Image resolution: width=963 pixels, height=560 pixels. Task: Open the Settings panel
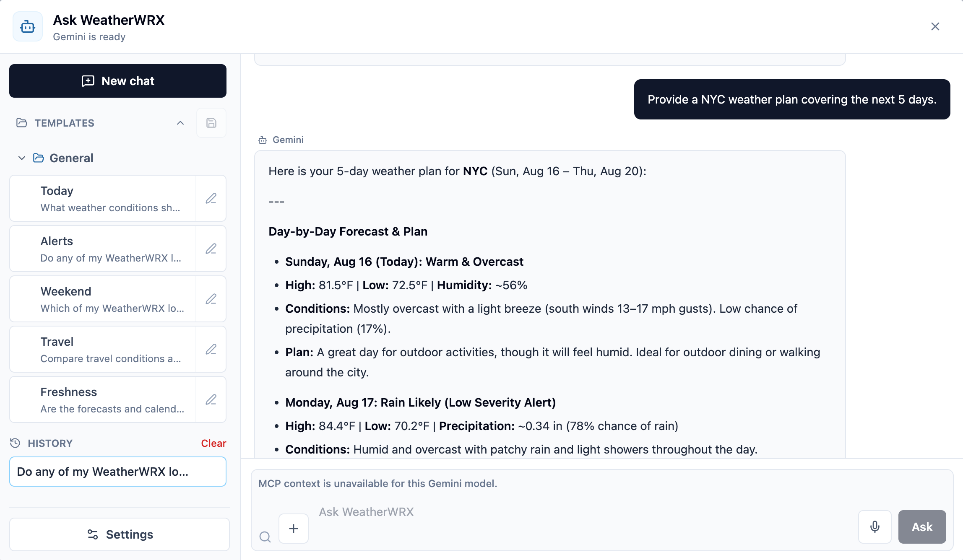120,534
